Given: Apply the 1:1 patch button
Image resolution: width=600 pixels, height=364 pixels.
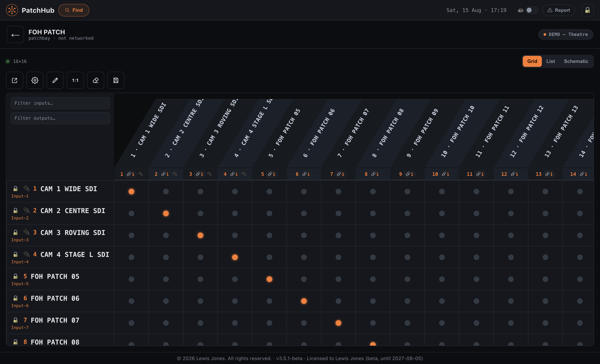Looking at the screenshot, I should 75,80.
